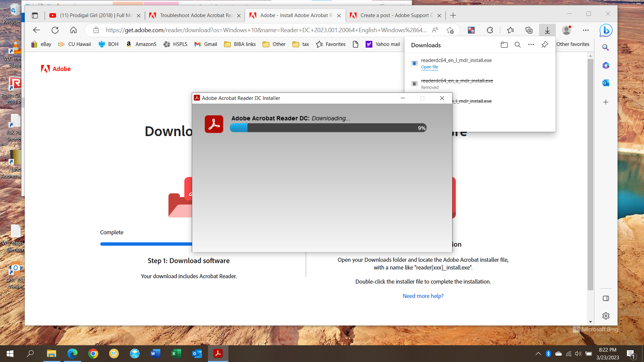Open Outlook icon in Edge sidebar
644x362 pixels.
tap(606, 83)
